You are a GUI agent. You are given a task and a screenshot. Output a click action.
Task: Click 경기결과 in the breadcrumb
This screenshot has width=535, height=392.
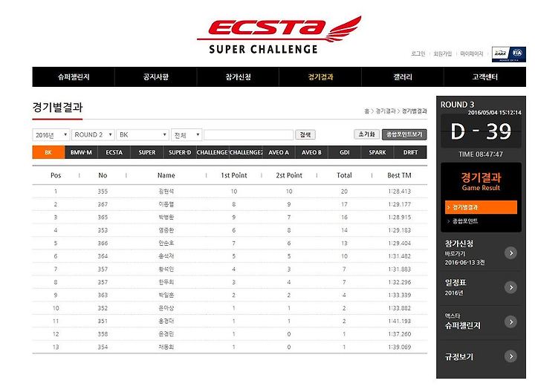point(386,111)
